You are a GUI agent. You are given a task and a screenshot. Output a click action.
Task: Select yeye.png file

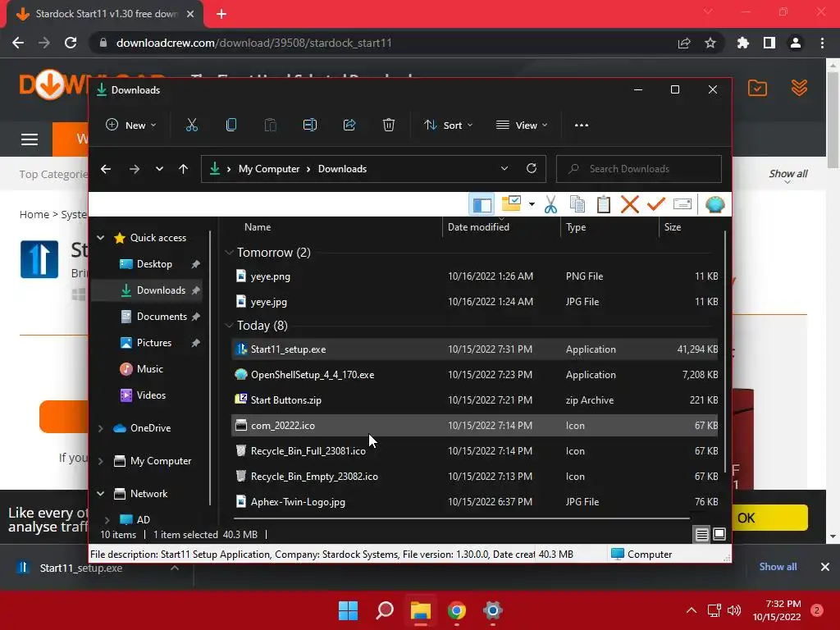coord(475,276)
